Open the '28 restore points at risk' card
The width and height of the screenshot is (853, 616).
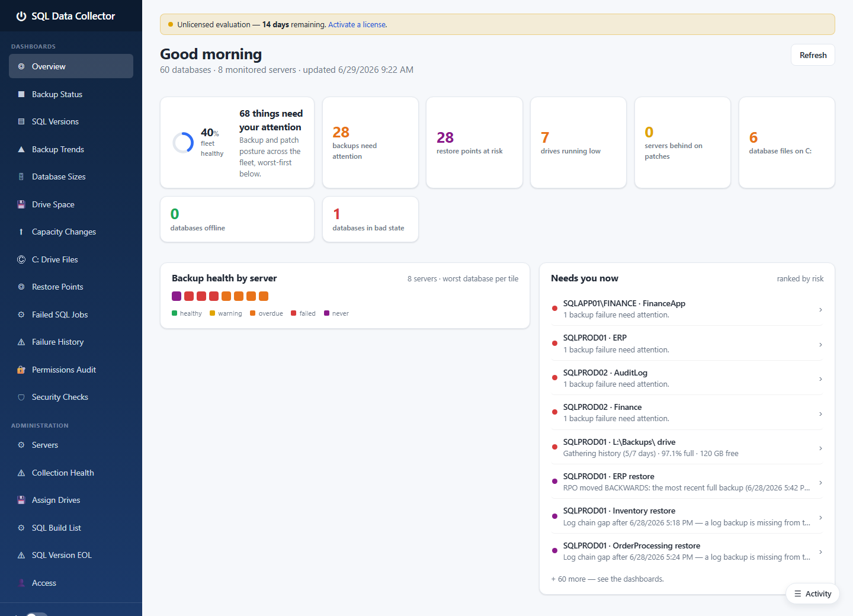pyautogui.click(x=474, y=143)
